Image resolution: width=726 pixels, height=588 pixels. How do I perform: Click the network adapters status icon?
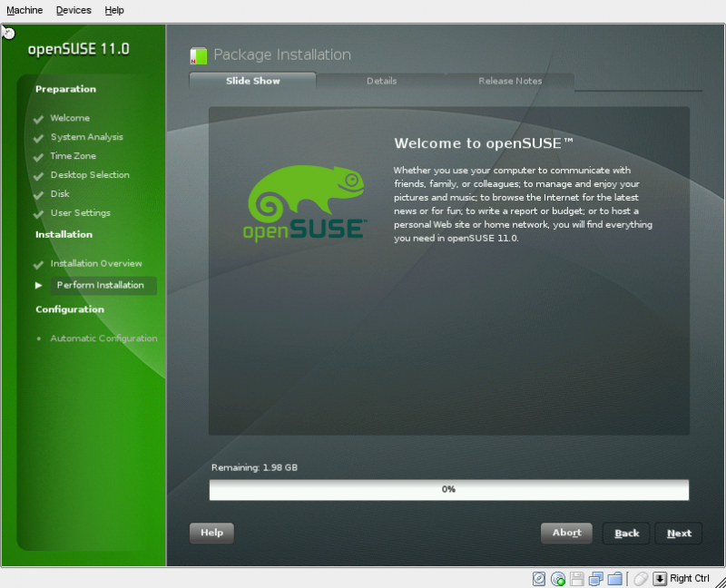click(596, 579)
